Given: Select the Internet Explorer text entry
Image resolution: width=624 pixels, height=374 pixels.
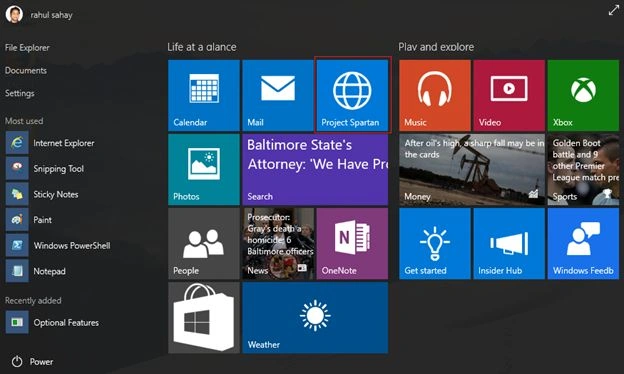Looking at the screenshot, I should [64, 143].
